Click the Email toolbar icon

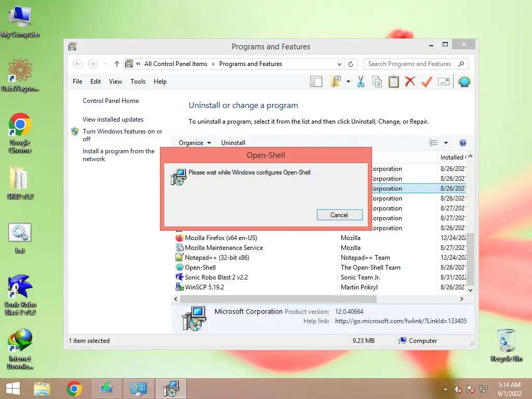(x=444, y=82)
